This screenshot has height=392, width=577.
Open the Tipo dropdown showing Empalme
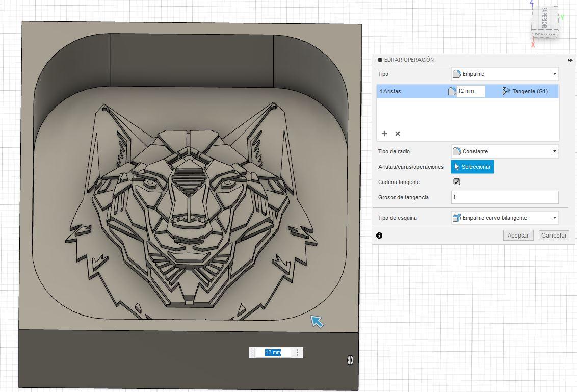[504, 74]
